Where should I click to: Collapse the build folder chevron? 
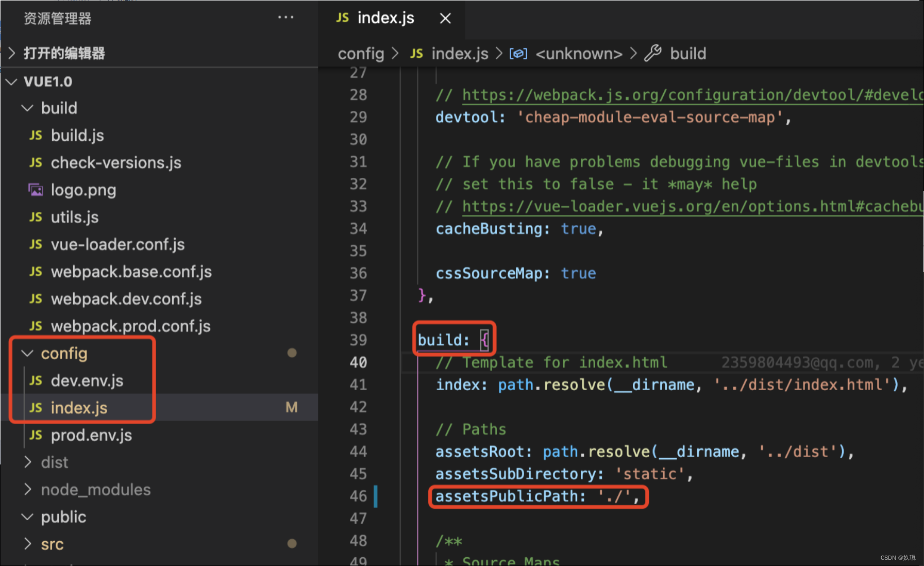pos(27,108)
